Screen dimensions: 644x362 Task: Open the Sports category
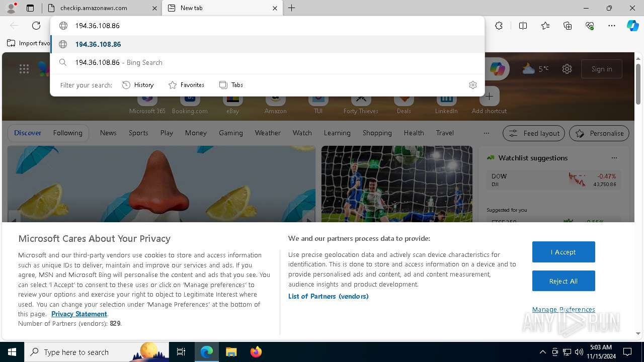(x=138, y=133)
